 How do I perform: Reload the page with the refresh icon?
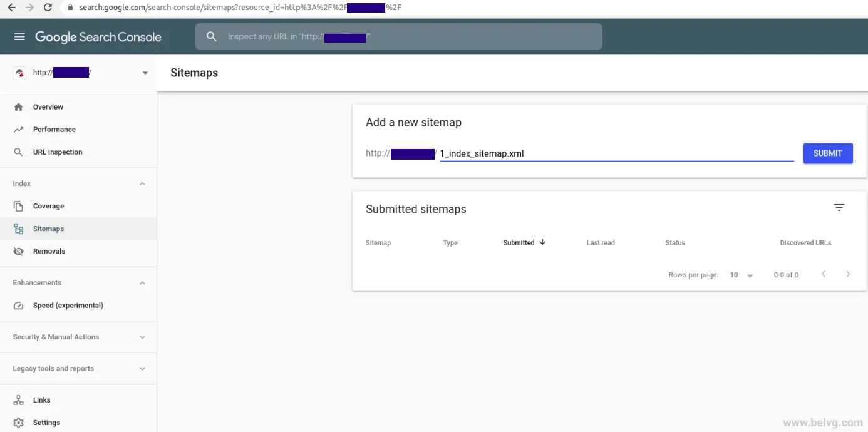(x=48, y=8)
